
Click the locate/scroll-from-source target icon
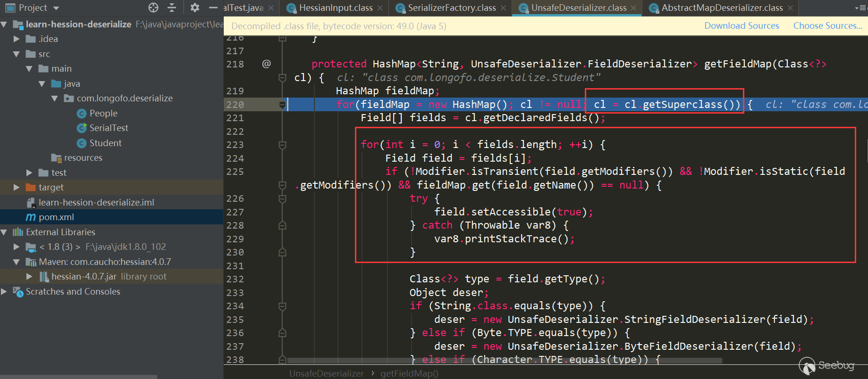point(153,8)
